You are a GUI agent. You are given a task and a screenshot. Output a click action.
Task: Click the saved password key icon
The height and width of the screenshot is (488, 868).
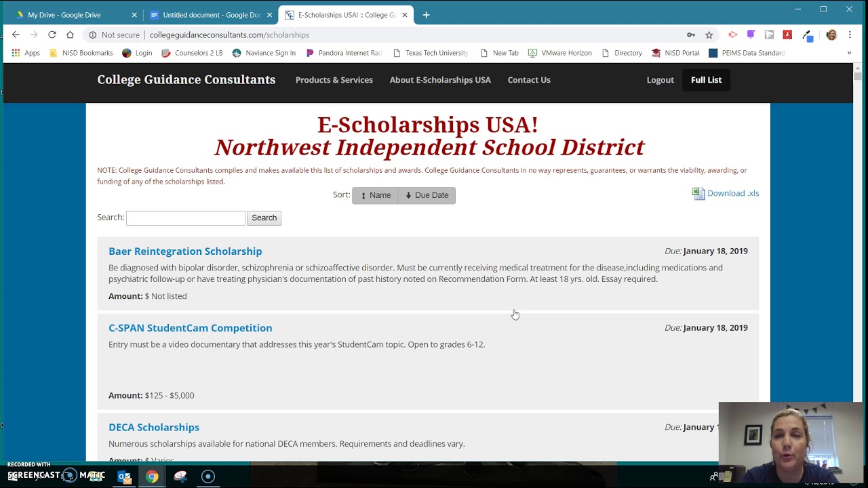691,35
